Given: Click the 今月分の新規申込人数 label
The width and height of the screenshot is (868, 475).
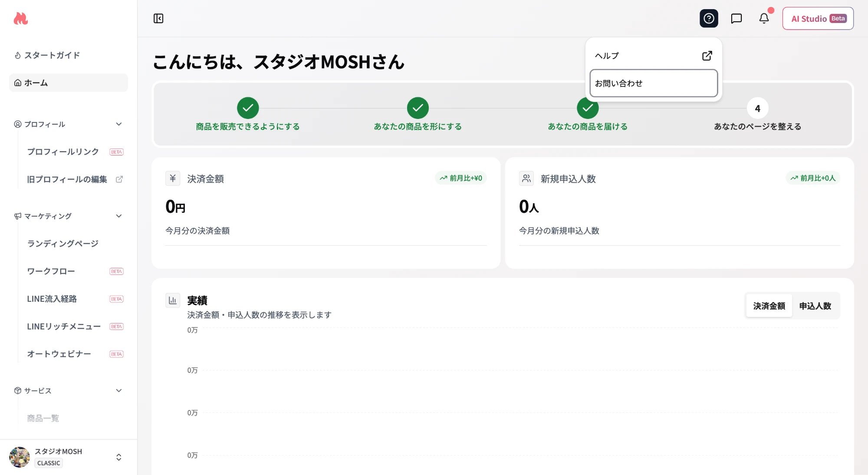Looking at the screenshot, I should pyautogui.click(x=559, y=231).
